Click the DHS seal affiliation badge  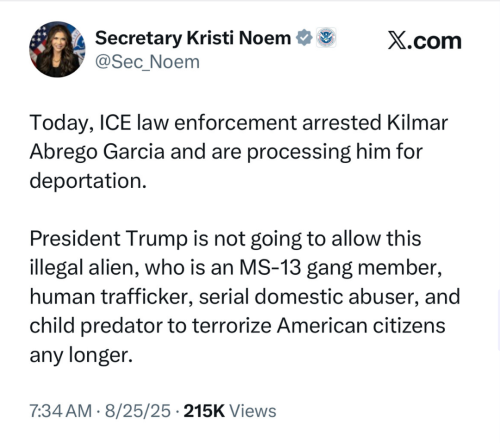click(x=326, y=37)
